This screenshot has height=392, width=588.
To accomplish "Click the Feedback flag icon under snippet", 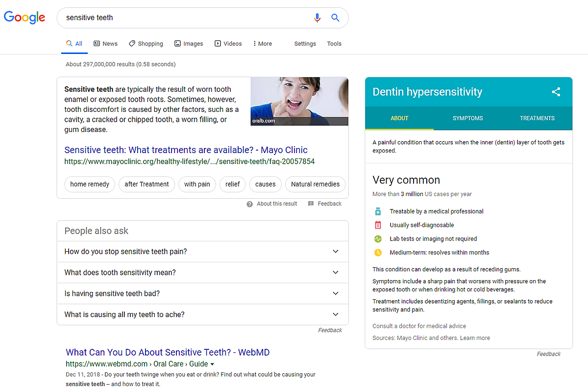I will tap(311, 204).
